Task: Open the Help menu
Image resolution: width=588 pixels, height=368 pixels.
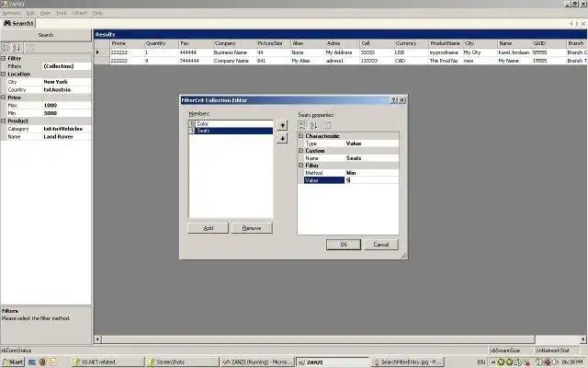Action: [98, 13]
